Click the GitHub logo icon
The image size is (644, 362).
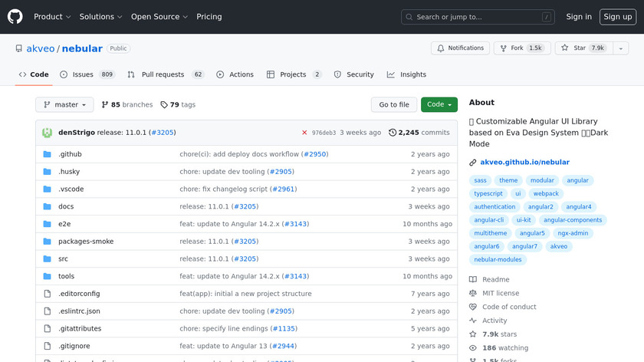click(x=15, y=17)
